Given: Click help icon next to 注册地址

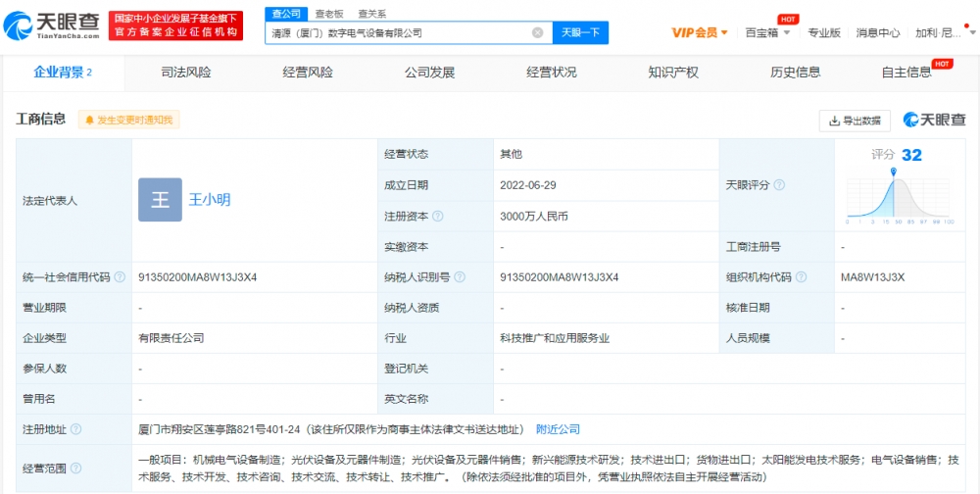Looking at the screenshot, I should click(75, 429).
